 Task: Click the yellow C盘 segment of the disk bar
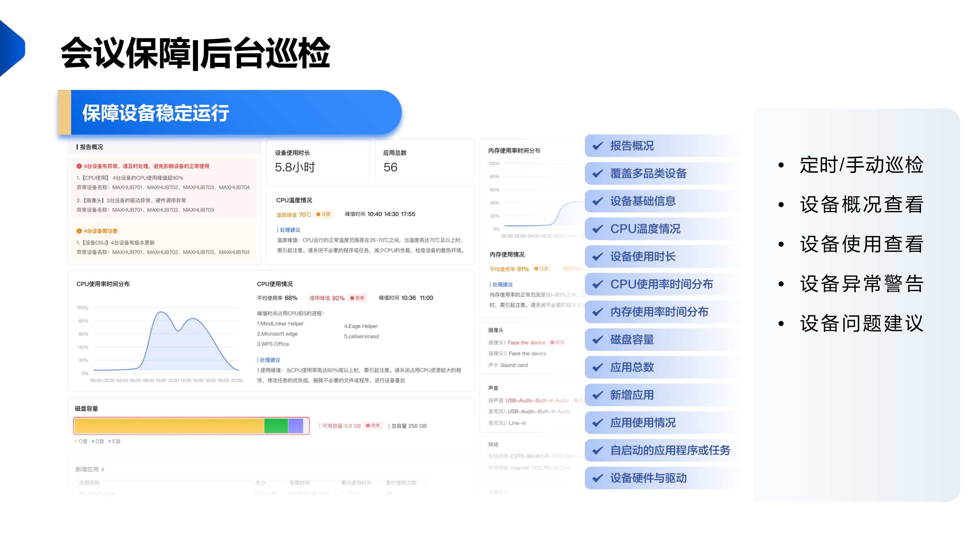pos(169,426)
